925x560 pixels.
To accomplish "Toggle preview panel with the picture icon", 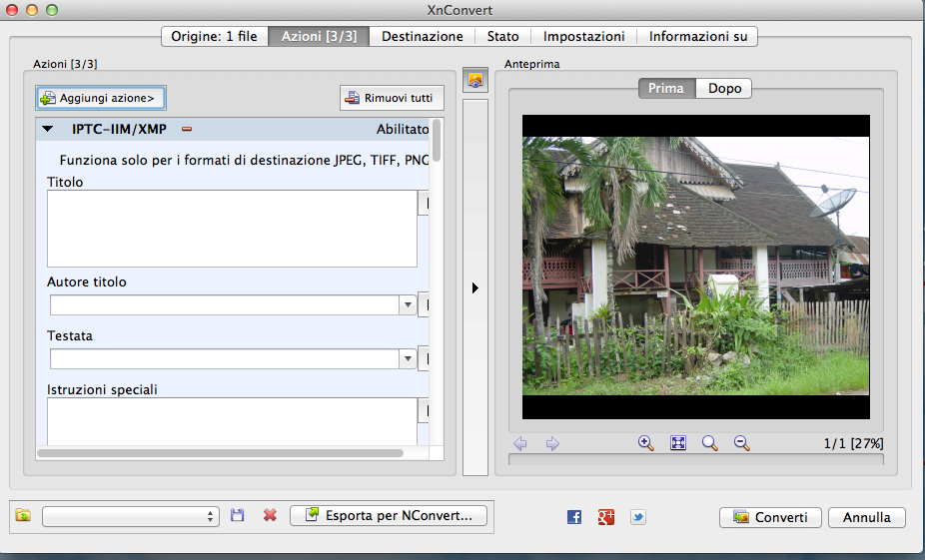I will tap(474, 82).
